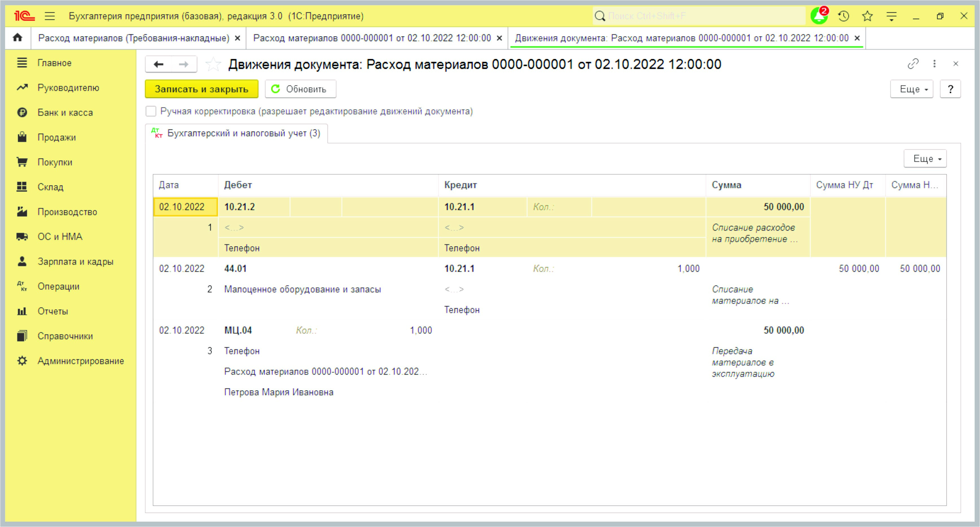Click the notifications bell icon
The width and height of the screenshot is (980, 527).
tap(819, 16)
